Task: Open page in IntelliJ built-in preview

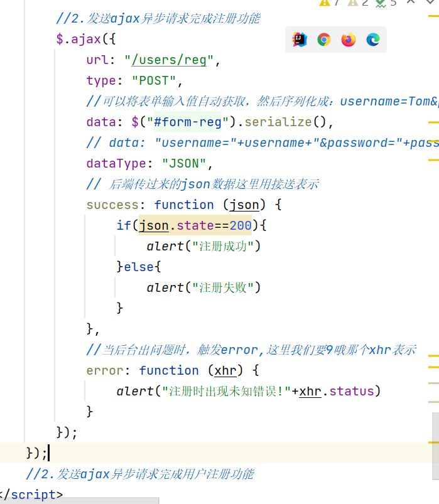Action: (300, 40)
